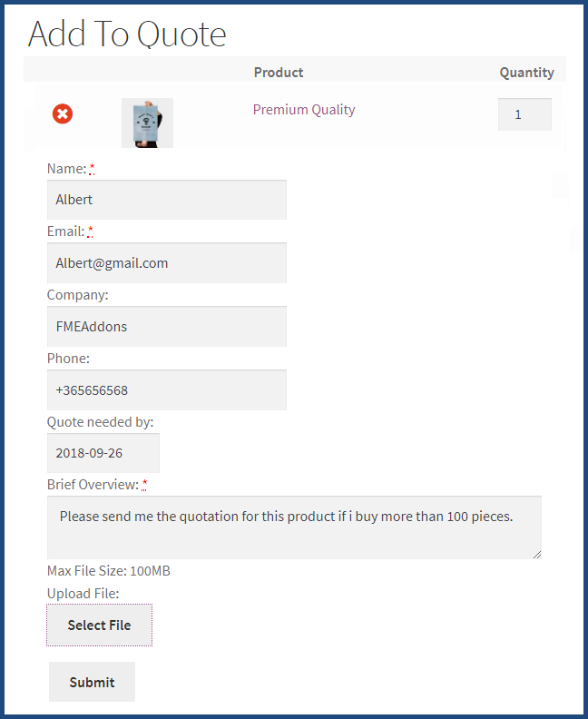Click the Phone number input field
The image size is (588, 719).
click(x=167, y=390)
